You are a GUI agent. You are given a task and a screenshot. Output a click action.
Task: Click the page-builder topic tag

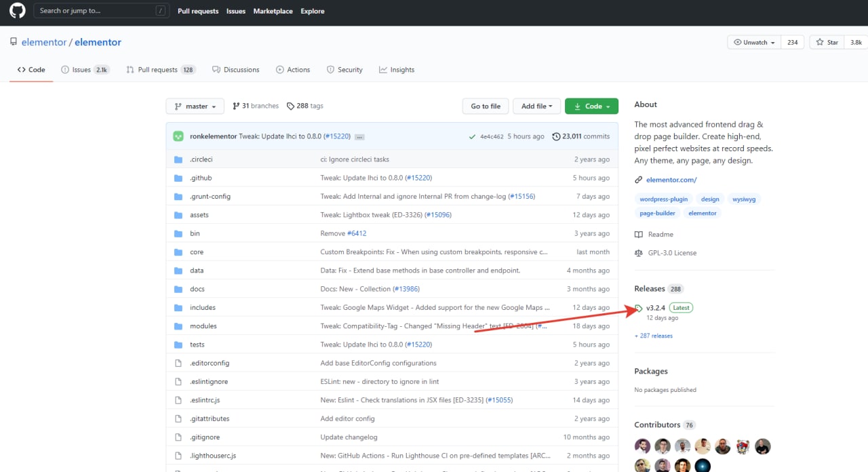point(658,213)
